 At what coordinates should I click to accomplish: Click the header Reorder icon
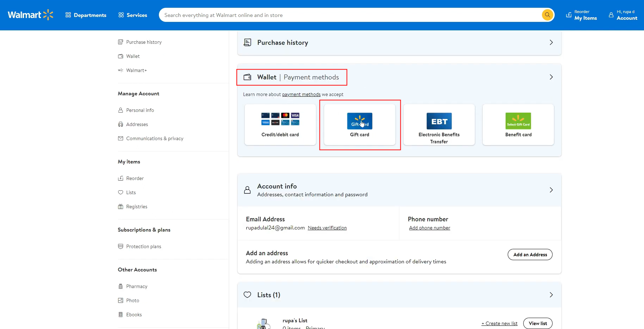(x=569, y=15)
